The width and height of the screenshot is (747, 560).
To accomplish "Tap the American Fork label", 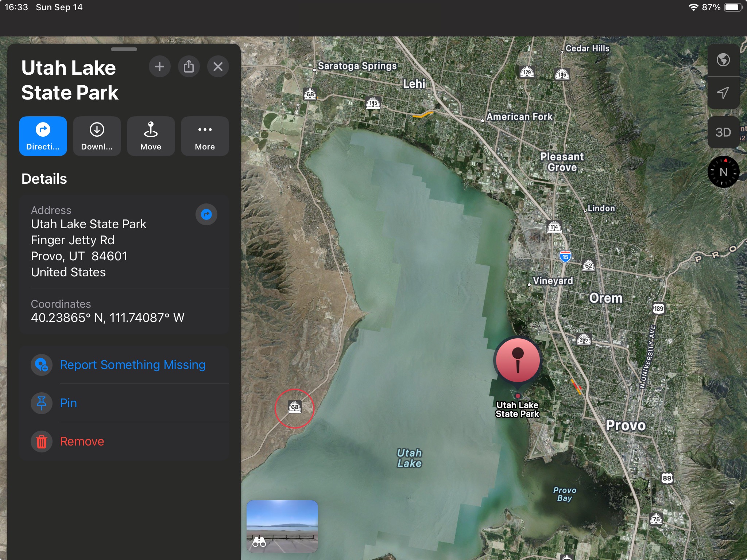I will click(519, 117).
